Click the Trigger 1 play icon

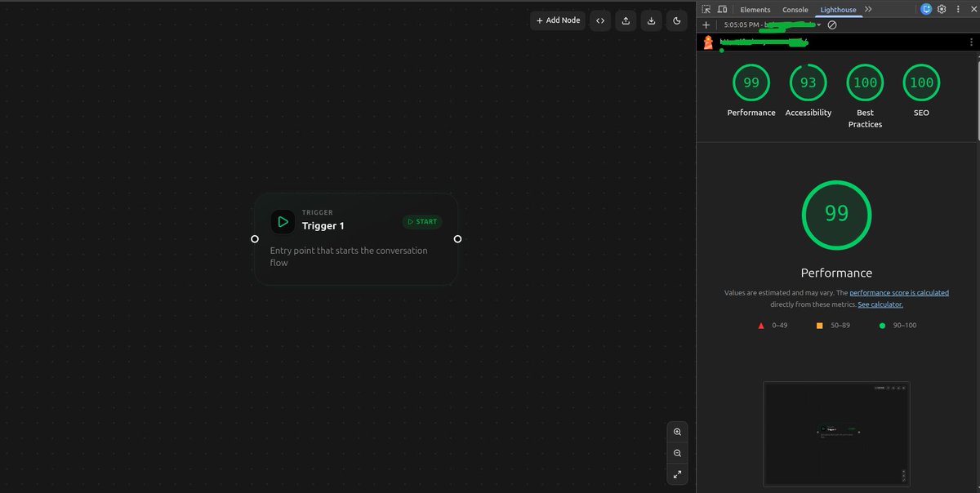(x=283, y=221)
